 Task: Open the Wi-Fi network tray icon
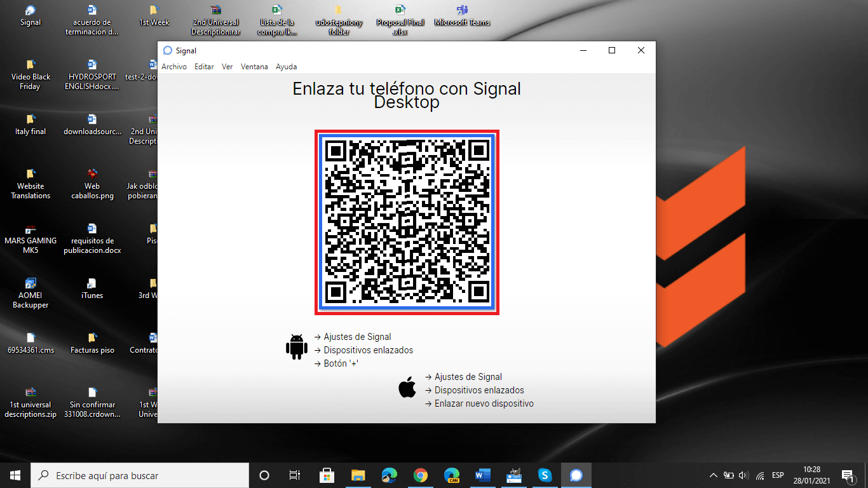760,475
